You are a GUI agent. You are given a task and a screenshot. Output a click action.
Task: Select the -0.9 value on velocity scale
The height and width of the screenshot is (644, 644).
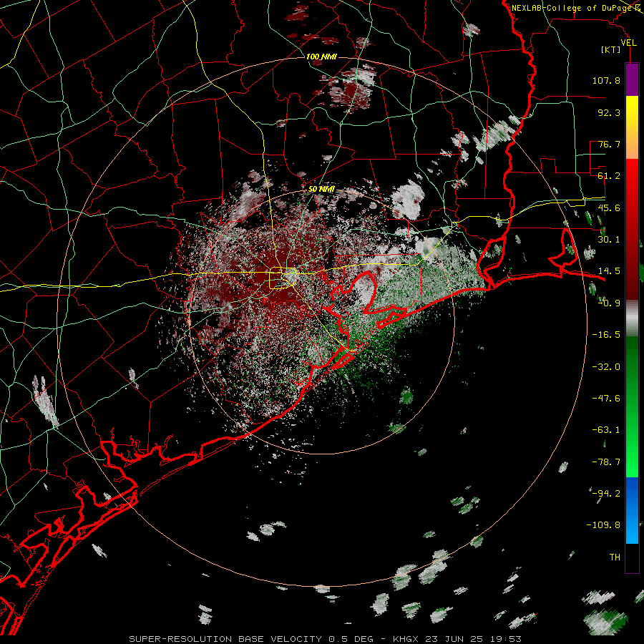[609, 303]
